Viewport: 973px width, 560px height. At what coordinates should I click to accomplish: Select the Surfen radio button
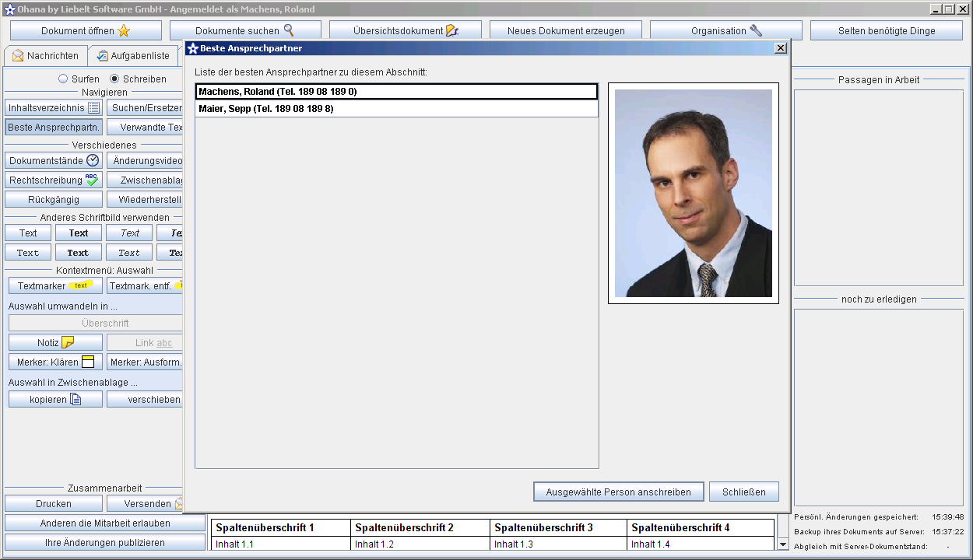pos(63,79)
